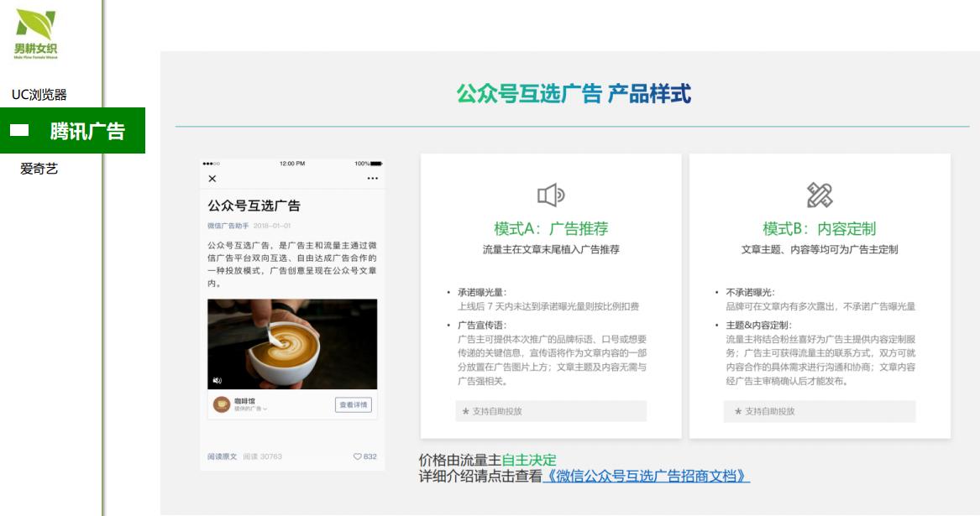Open the UC浏览器 menu item
Image resolution: width=980 pixels, height=516 pixels.
pyautogui.click(x=39, y=95)
